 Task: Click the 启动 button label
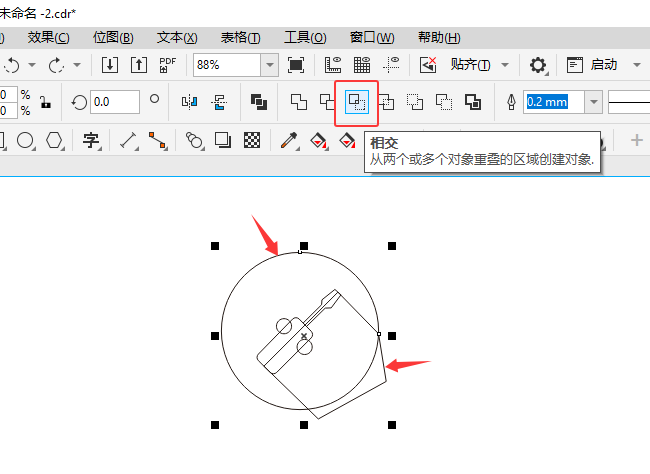pyautogui.click(x=604, y=65)
